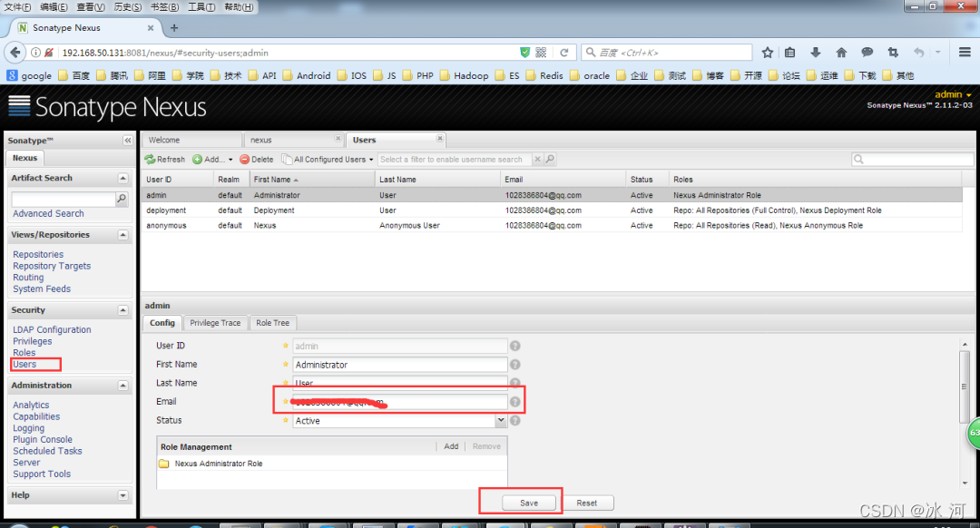The image size is (980, 528).
Task: Close the Users tab with its X
Action: [440, 139]
